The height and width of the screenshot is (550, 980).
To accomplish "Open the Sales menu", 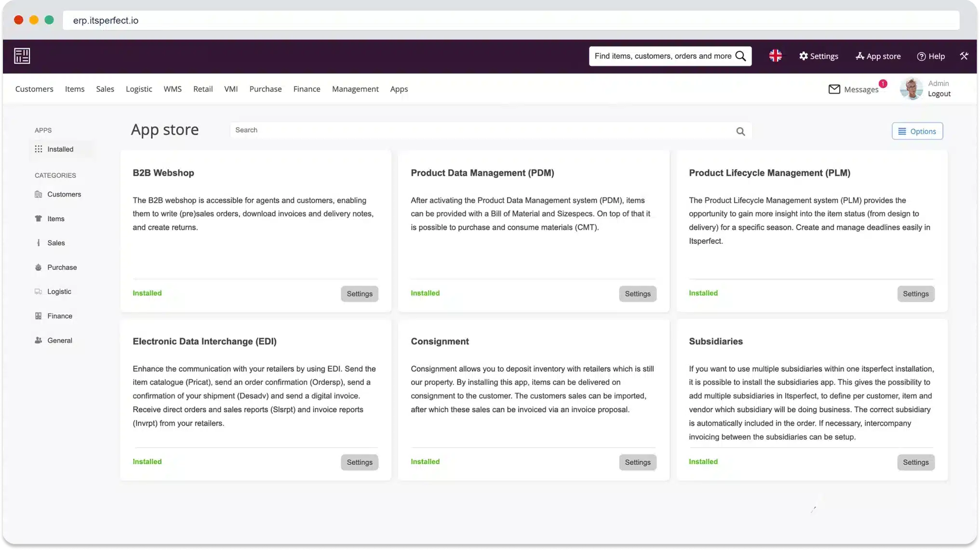I will (105, 89).
